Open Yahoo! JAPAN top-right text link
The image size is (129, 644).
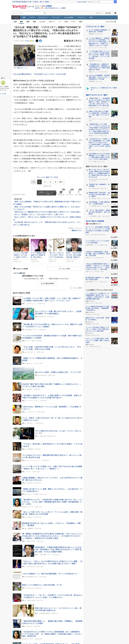pos(82,2)
